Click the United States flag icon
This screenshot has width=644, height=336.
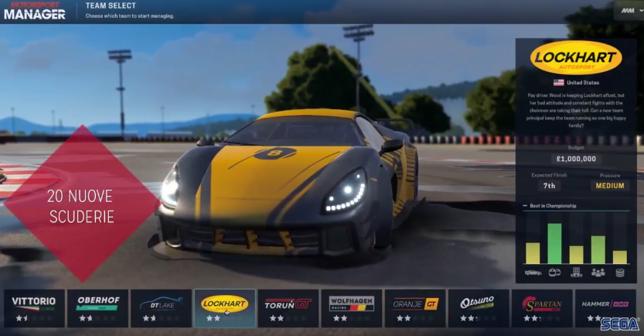558,82
